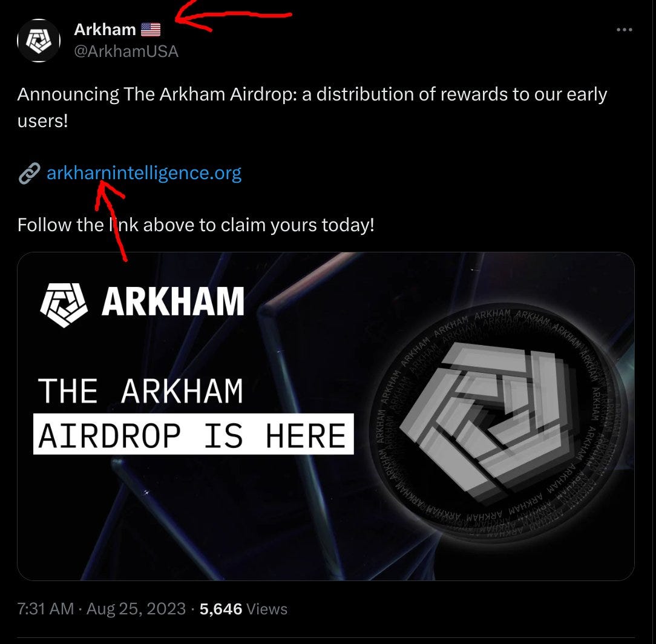Open the three-dot more options menu
Screen dimensions: 656x644
tap(624, 30)
